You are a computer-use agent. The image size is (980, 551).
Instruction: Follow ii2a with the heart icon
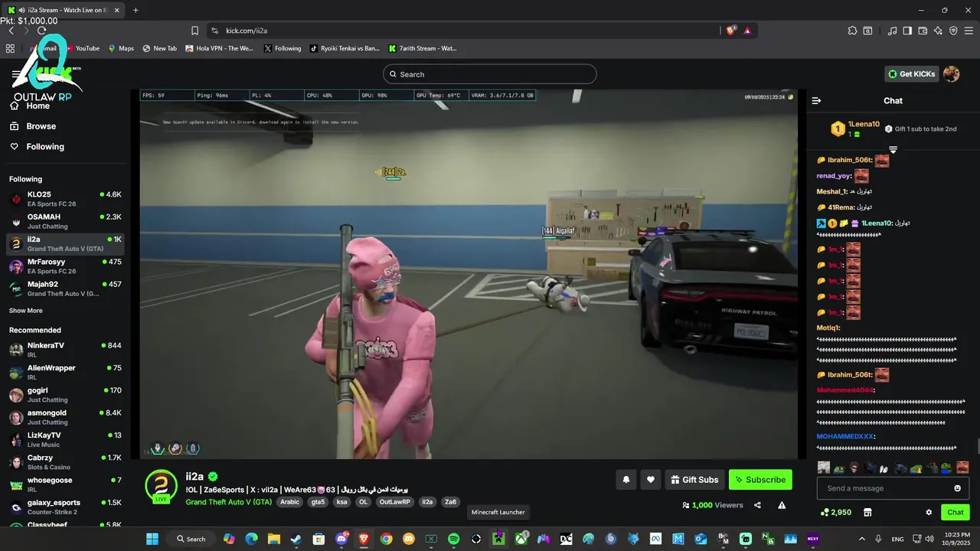(x=650, y=480)
